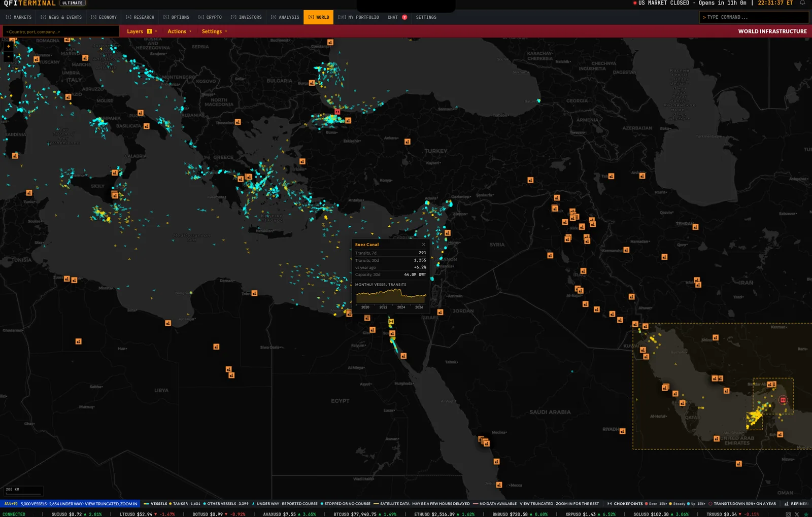Image resolution: width=812 pixels, height=517 pixels.
Task: Click the Stopped or No Course legend entry
Action: click(346, 504)
